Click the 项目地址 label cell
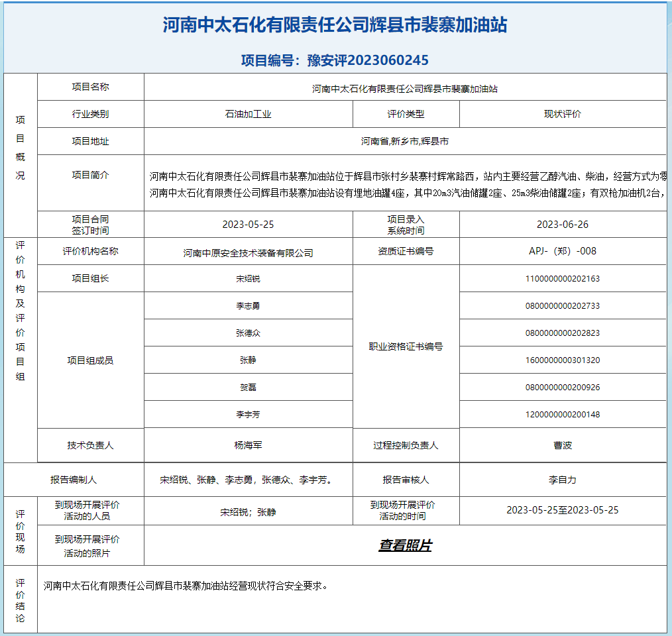This screenshot has height=636, width=672. (x=90, y=141)
